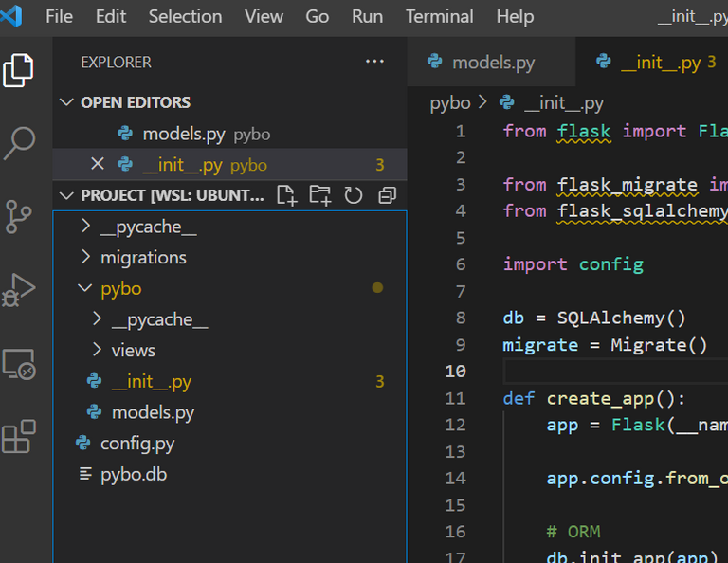Click the New Folder icon in project header

pos(319,195)
